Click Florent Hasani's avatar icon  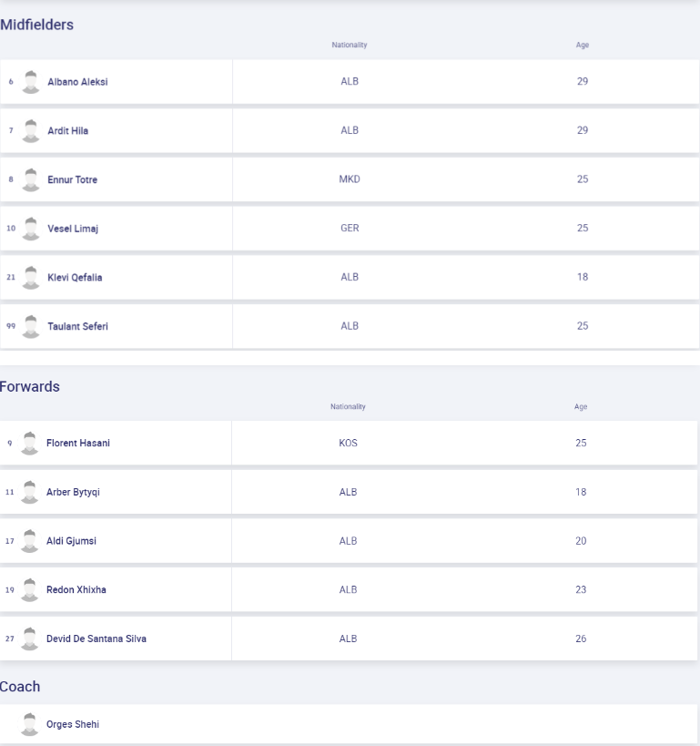pos(30,443)
